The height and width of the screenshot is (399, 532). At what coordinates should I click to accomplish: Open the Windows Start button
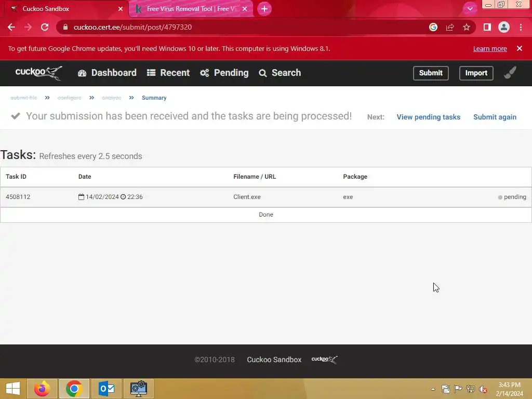(13, 389)
